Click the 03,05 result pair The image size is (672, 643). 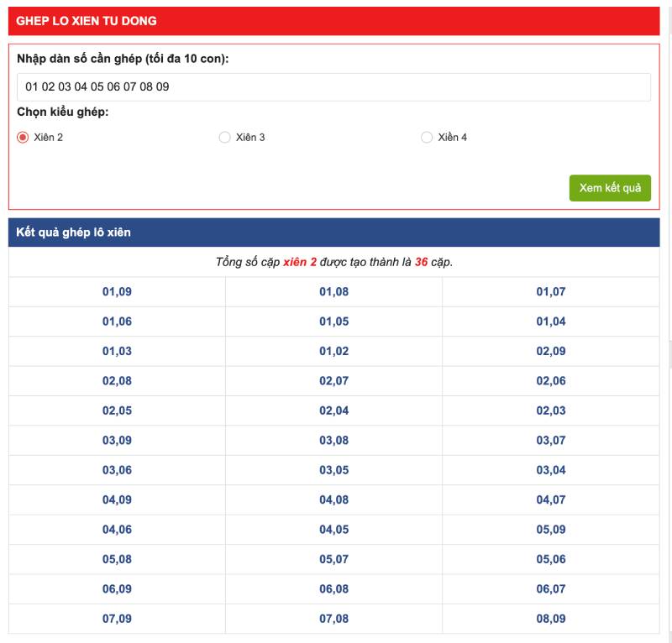(x=333, y=470)
